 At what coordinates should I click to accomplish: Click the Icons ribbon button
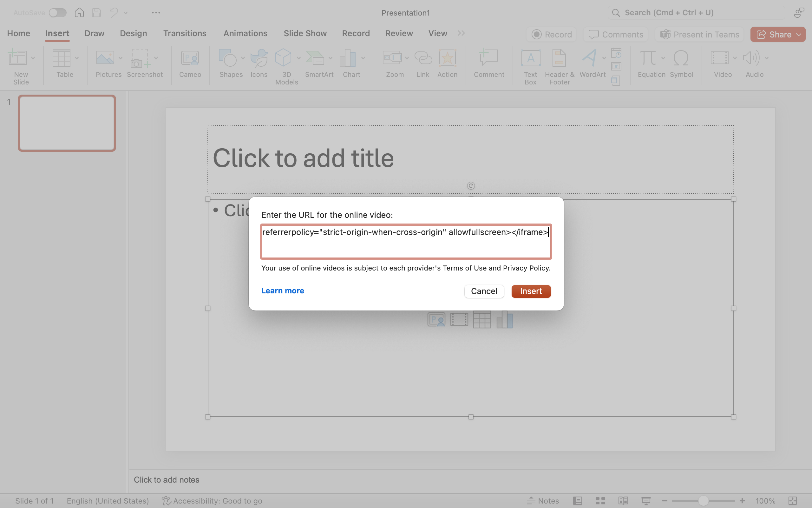pyautogui.click(x=259, y=63)
